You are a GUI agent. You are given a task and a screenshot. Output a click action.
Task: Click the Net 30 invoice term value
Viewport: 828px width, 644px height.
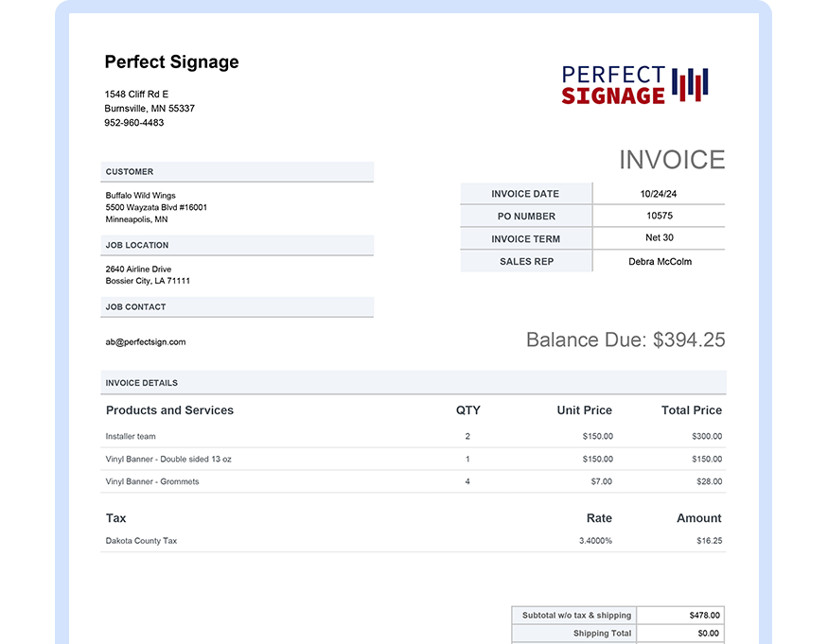tap(660, 237)
